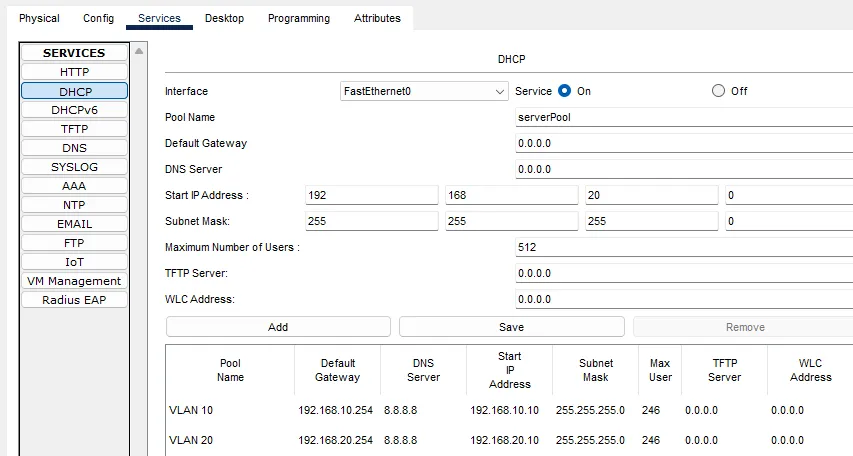The width and height of the screenshot is (853, 456).
Task: Edit Subnet Mask second octet
Action: click(x=511, y=221)
